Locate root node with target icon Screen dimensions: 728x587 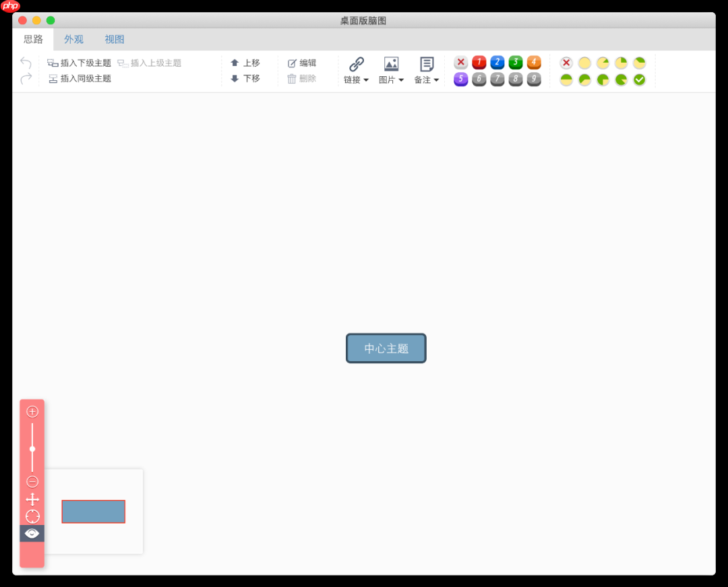click(x=32, y=516)
